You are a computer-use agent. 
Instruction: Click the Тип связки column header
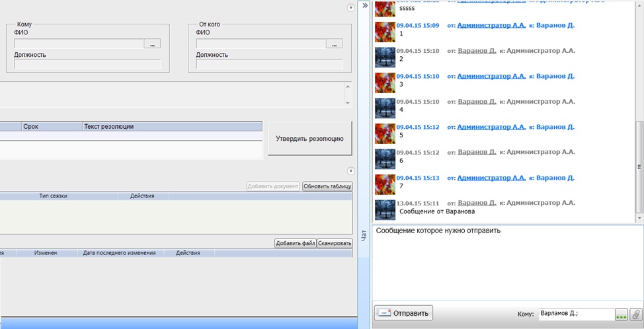[54, 196]
